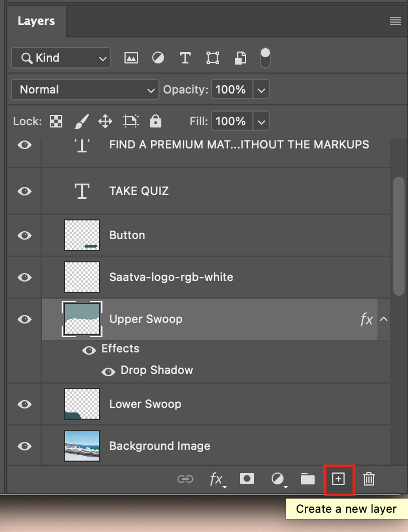Toggle Drop Shadow effect visibility
The height and width of the screenshot is (532, 408).
[x=109, y=372]
